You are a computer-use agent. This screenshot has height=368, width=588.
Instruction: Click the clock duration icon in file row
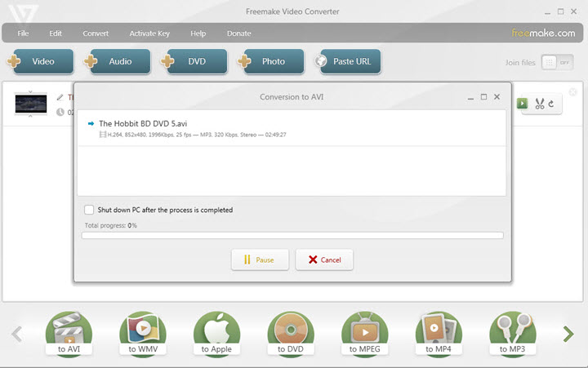point(60,112)
